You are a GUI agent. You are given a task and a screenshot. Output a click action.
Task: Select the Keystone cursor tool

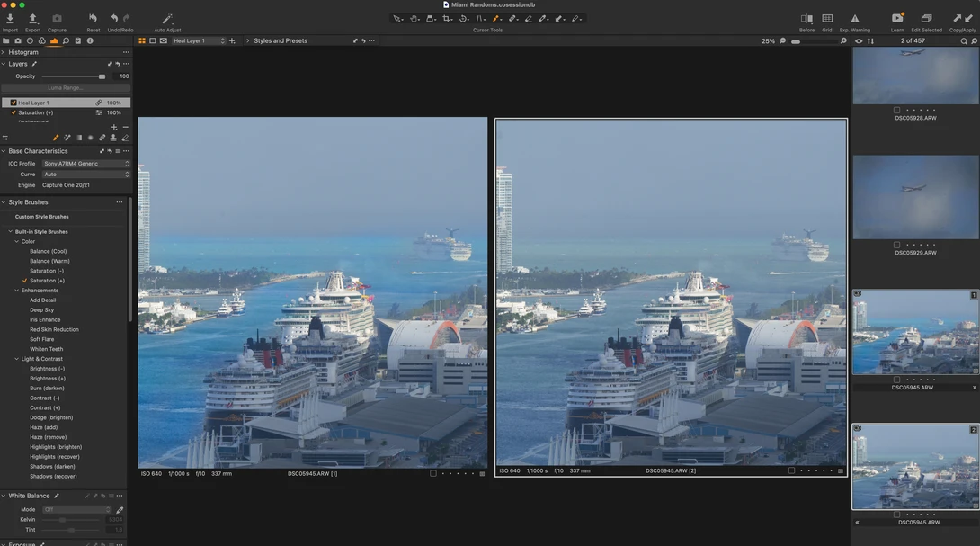(480, 19)
